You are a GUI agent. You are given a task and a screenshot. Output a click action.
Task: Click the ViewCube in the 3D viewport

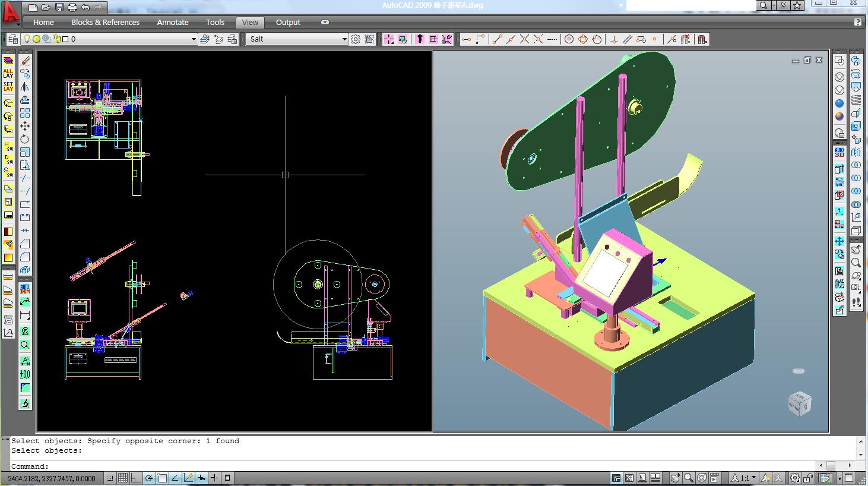(799, 404)
